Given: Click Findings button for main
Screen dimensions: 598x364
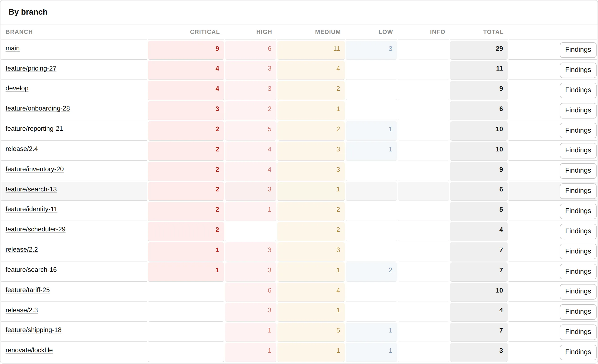Looking at the screenshot, I should coord(578,50).
